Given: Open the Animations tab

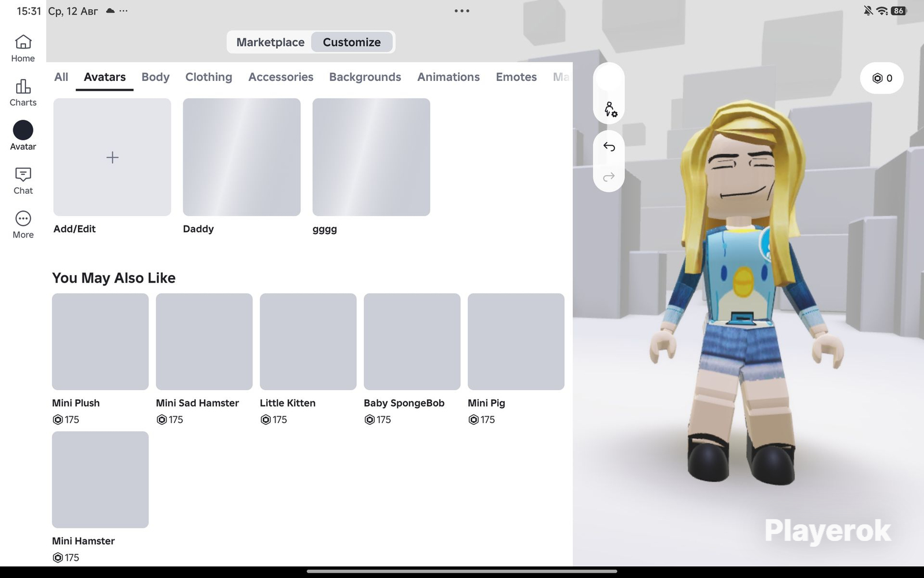Looking at the screenshot, I should pos(449,77).
